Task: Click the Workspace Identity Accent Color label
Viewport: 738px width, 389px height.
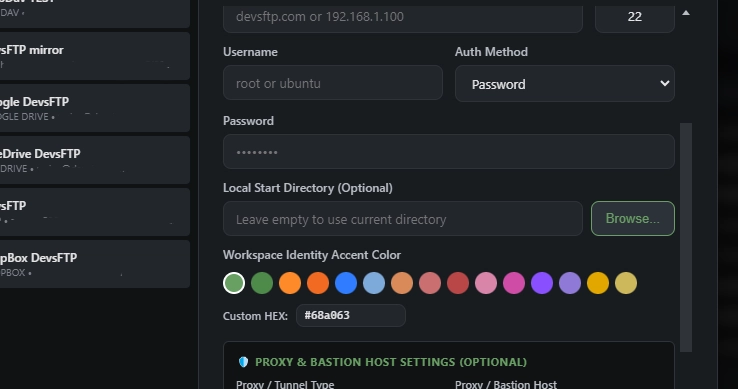Action: (312, 255)
